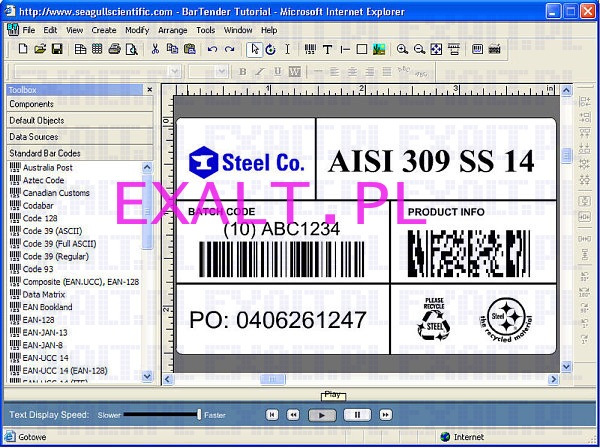Open the Tools menu
Image resolution: width=600 pixels, height=448 pixels.
point(205,30)
